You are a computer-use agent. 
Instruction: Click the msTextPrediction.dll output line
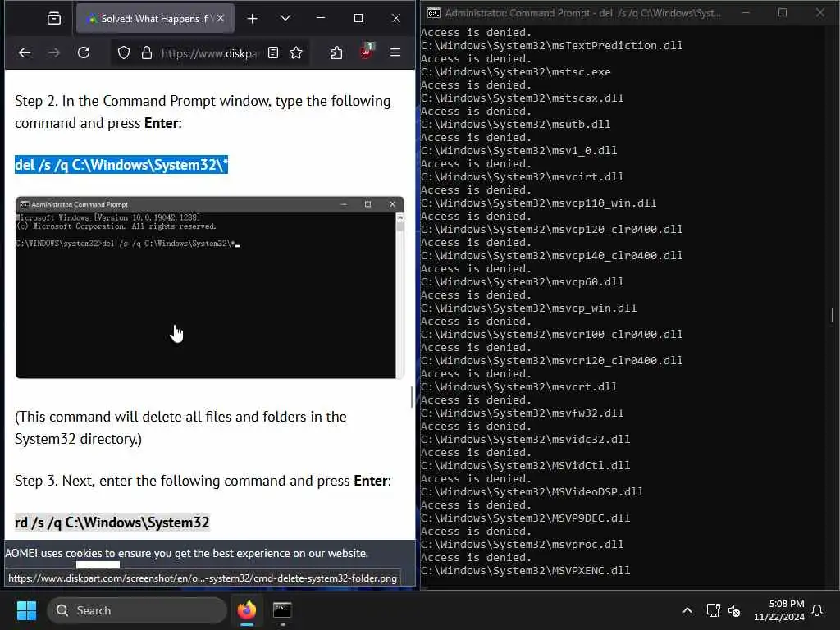pyautogui.click(x=551, y=46)
